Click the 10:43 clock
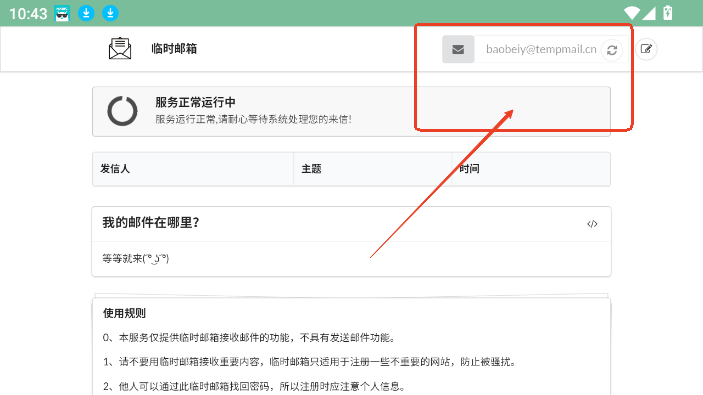 (x=28, y=13)
